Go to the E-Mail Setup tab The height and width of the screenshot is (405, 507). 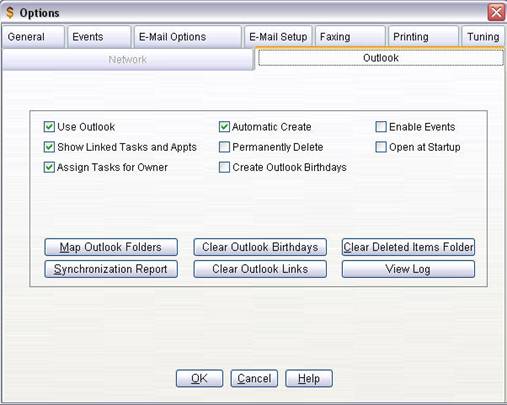pyautogui.click(x=278, y=37)
